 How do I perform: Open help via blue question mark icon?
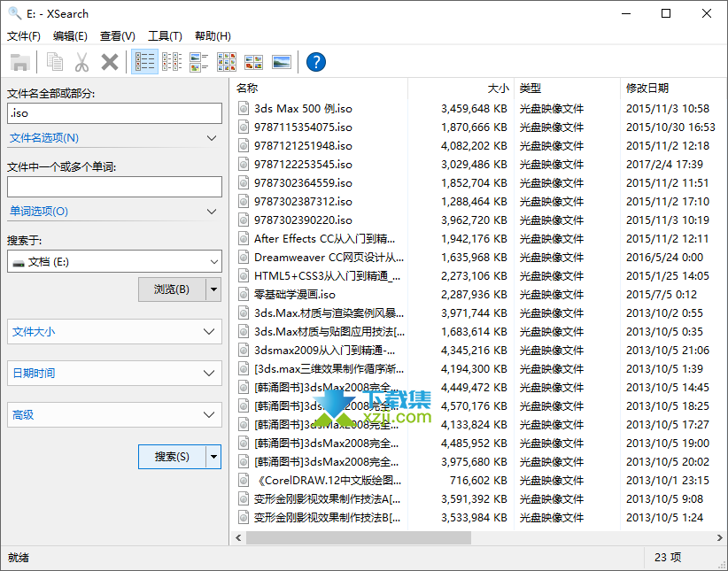(315, 62)
